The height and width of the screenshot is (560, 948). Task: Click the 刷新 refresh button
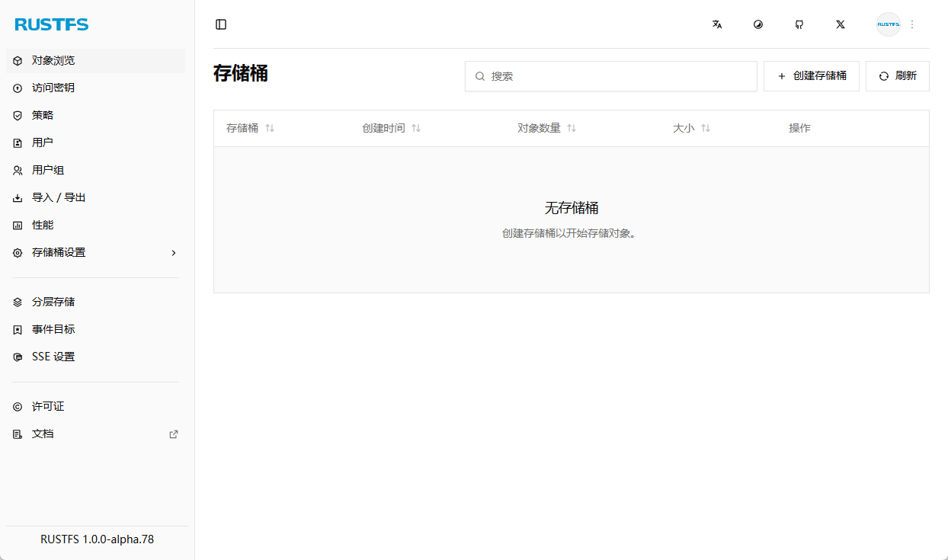point(898,76)
